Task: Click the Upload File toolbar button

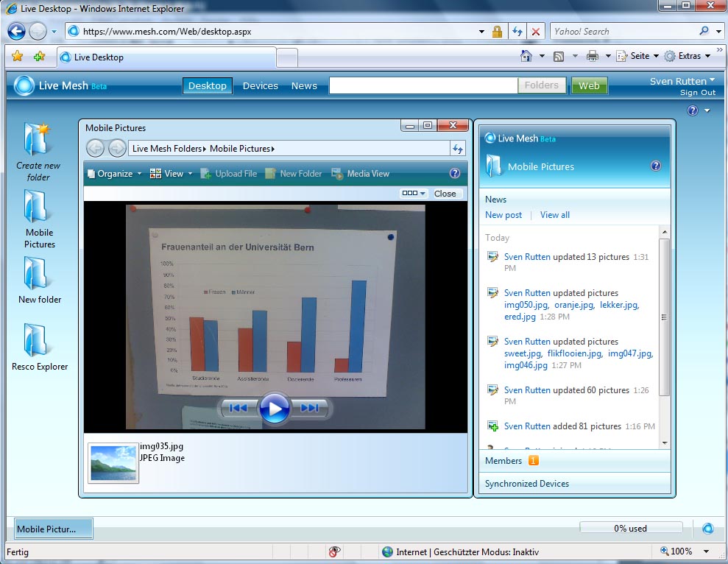Action: click(x=228, y=173)
